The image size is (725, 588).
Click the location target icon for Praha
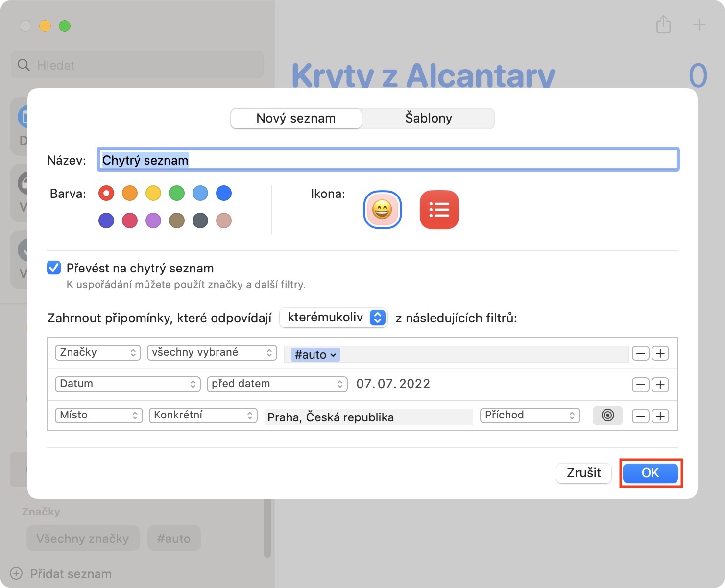(x=607, y=416)
